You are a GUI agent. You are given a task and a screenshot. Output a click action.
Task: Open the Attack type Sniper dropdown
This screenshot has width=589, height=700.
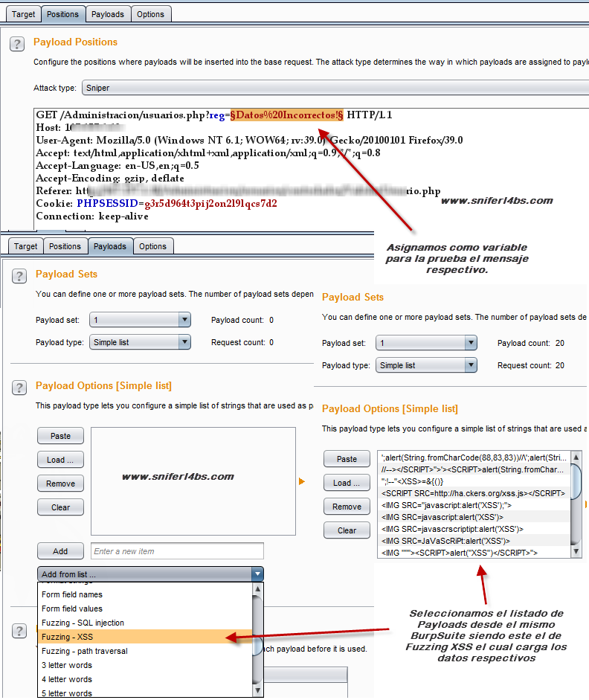[x=335, y=88]
